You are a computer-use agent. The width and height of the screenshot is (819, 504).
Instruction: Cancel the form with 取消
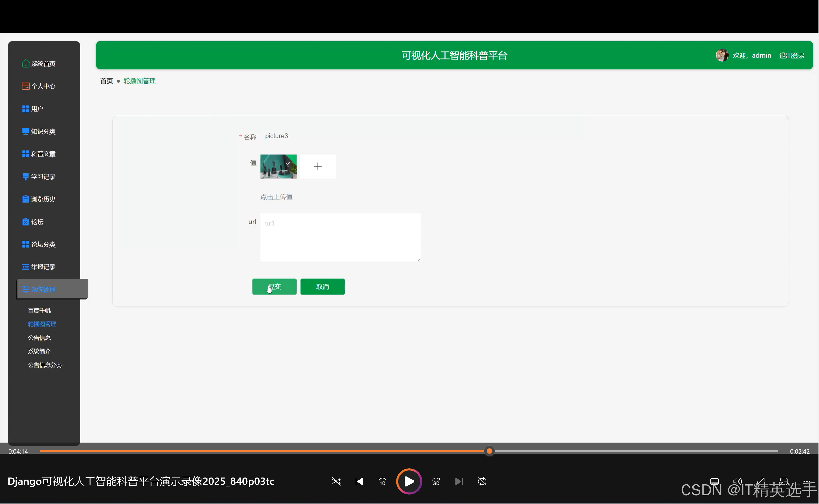pos(322,286)
